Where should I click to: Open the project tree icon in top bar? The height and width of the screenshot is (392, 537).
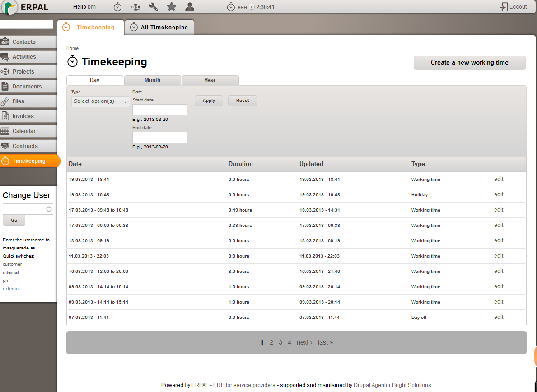point(135,7)
